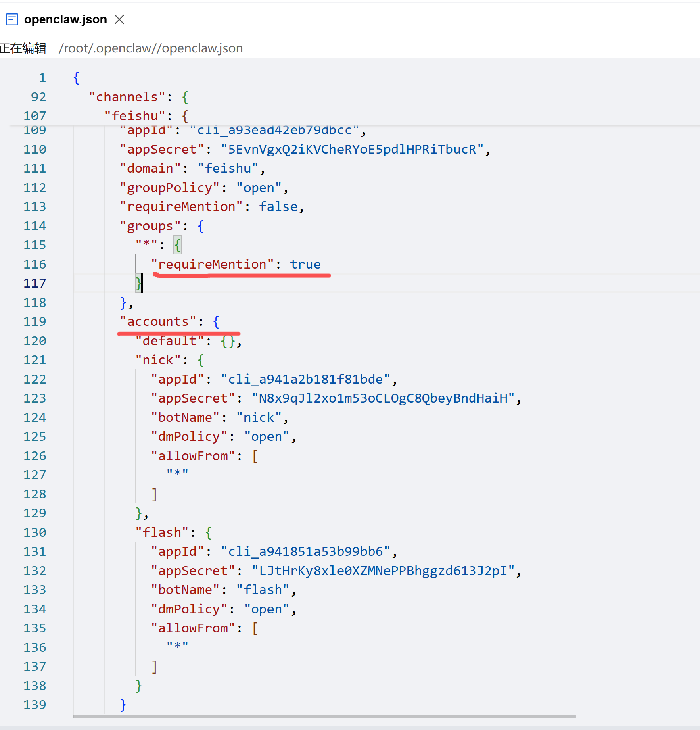Click the nick appSecret value on line 123
Screen dimensions: 700x730
383,398
